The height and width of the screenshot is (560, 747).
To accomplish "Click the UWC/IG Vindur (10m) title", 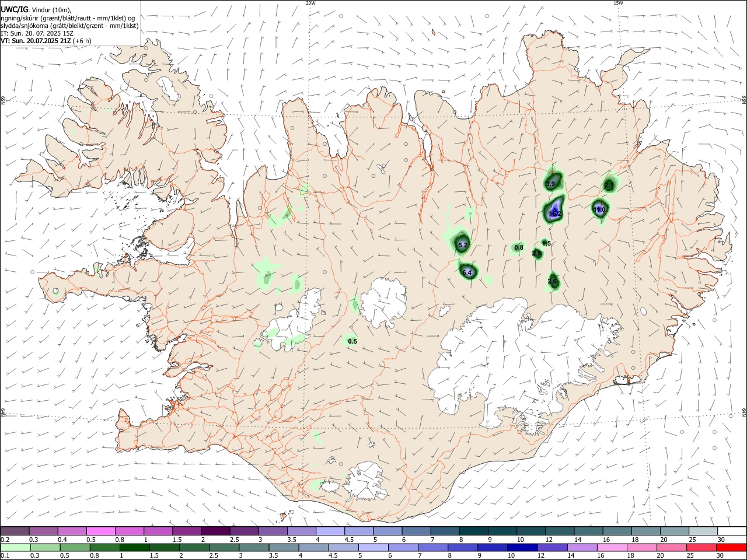I will tap(36, 9).
